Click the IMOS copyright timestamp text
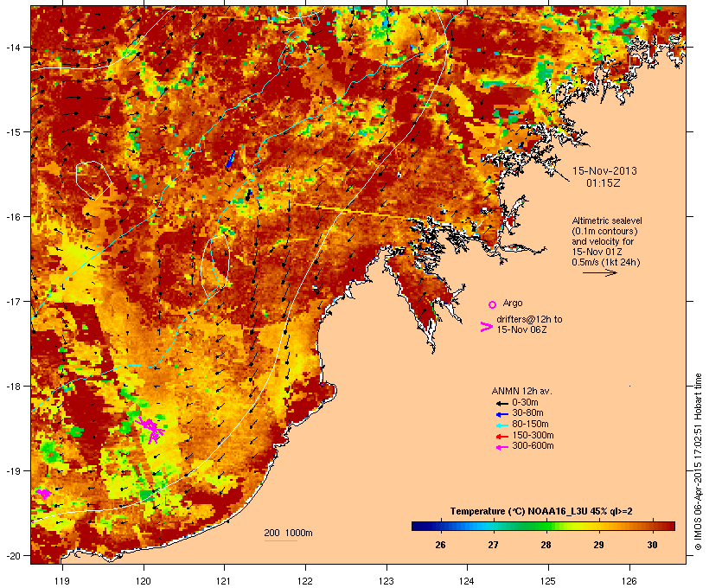The image size is (709, 588). click(699, 462)
